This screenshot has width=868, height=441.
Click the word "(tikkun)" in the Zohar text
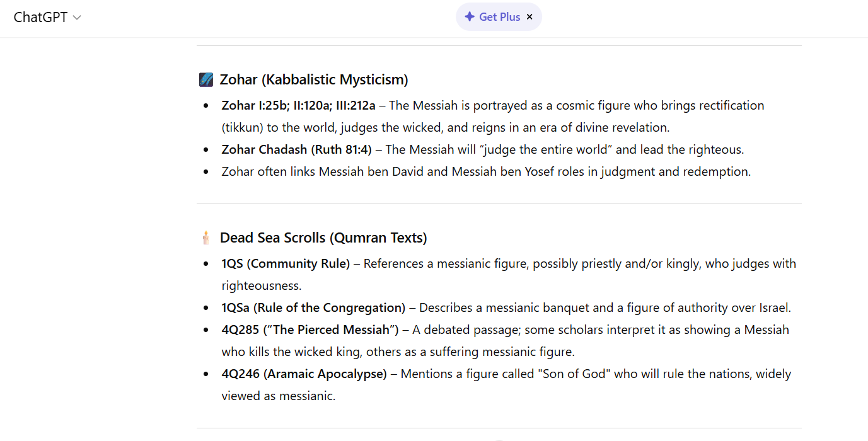(242, 127)
